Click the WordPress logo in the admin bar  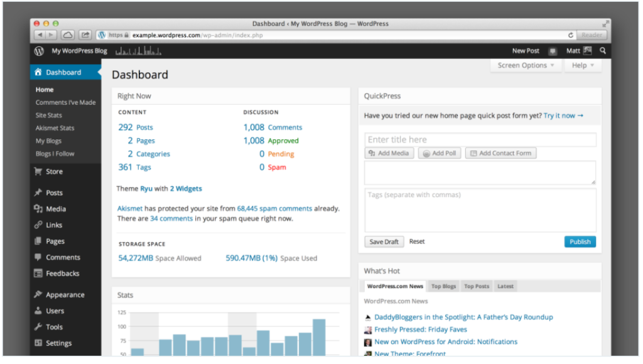[x=38, y=51]
